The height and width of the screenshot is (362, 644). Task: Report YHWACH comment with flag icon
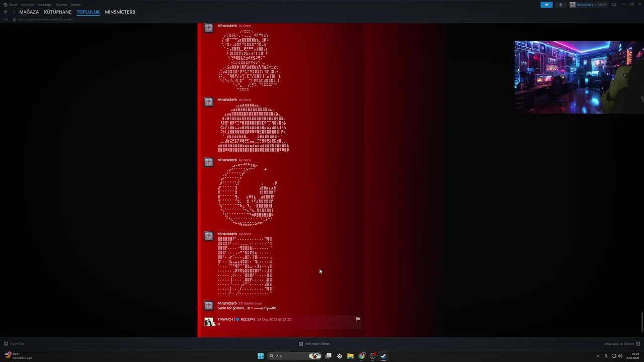tap(358, 319)
